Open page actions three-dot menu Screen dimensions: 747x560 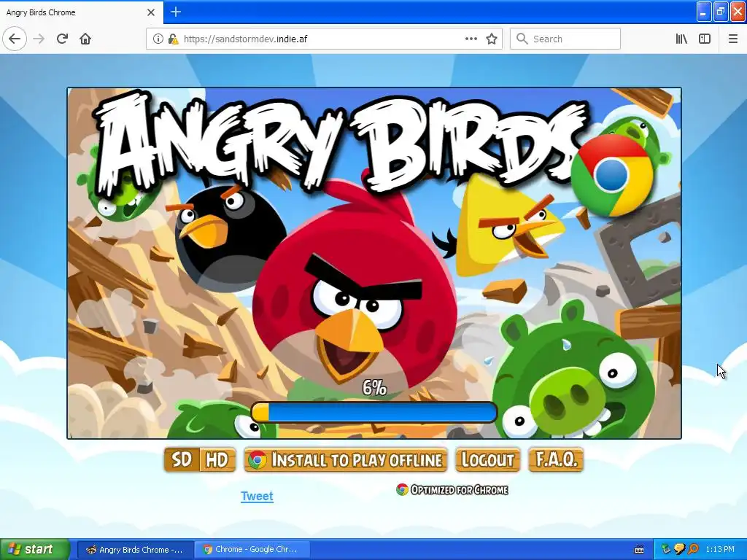(x=471, y=39)
